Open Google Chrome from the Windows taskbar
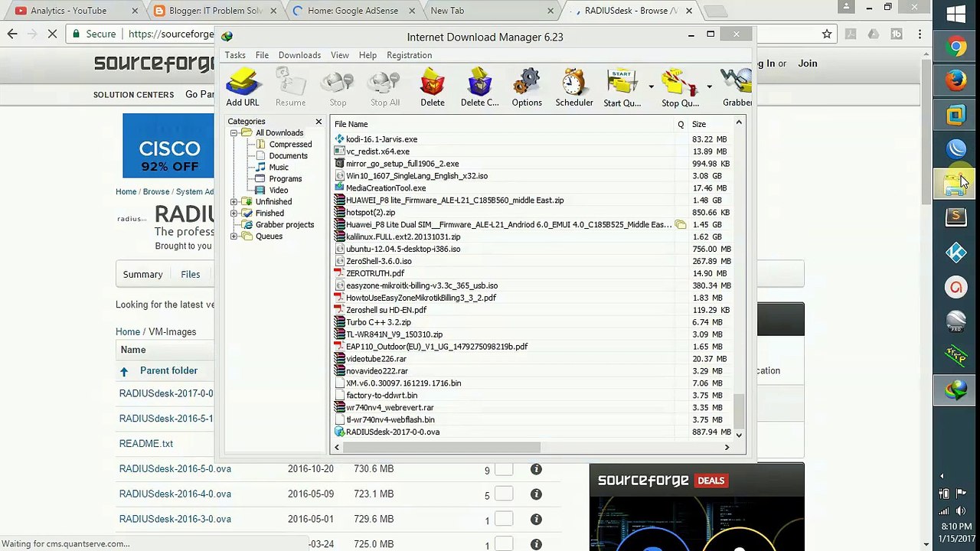Viewport: 980px width, 551px height. coord(955,47)
